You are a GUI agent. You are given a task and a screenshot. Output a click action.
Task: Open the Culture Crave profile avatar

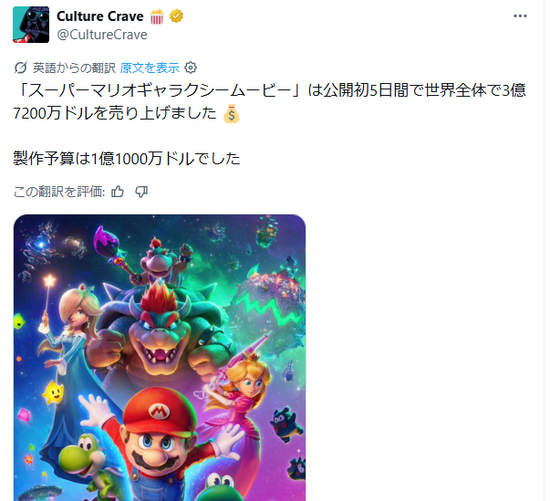pos(31,25)
